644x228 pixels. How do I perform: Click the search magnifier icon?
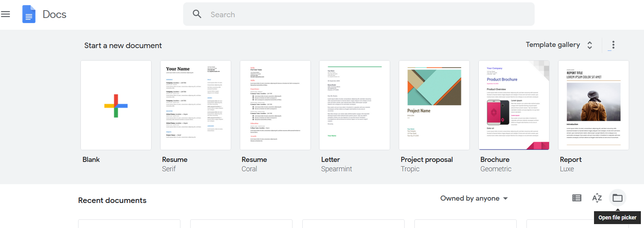point(197,14)
